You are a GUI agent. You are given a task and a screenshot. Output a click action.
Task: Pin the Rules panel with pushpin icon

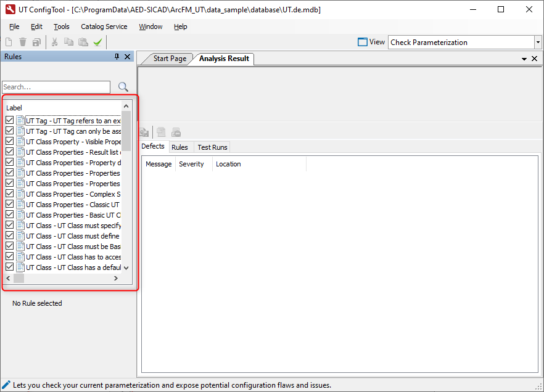coord(117,57)
